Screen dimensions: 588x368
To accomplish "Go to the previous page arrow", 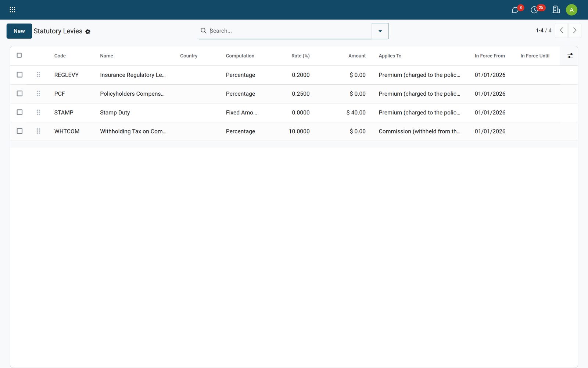I will pos(561,31).
